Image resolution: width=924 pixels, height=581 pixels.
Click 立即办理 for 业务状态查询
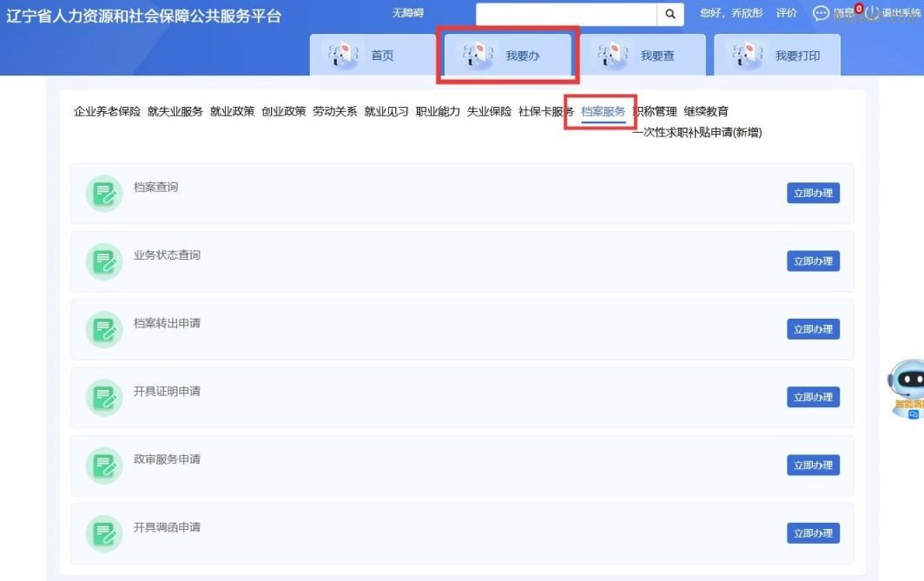click(x=813, y=261)
